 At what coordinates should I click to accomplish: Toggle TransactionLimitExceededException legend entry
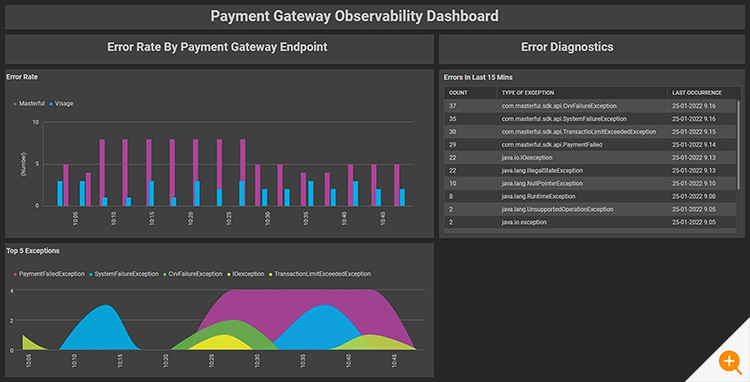pyautogui.click(x=320, y=274)
